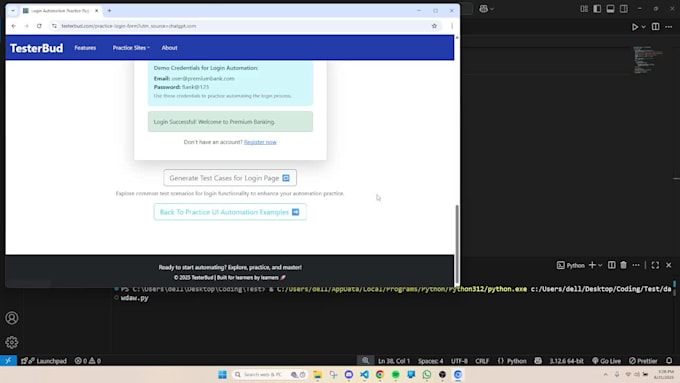Open Chrome's tab search dropdown
The width and height of the screenshot is (680, 383).
click(x=13, y=10)
